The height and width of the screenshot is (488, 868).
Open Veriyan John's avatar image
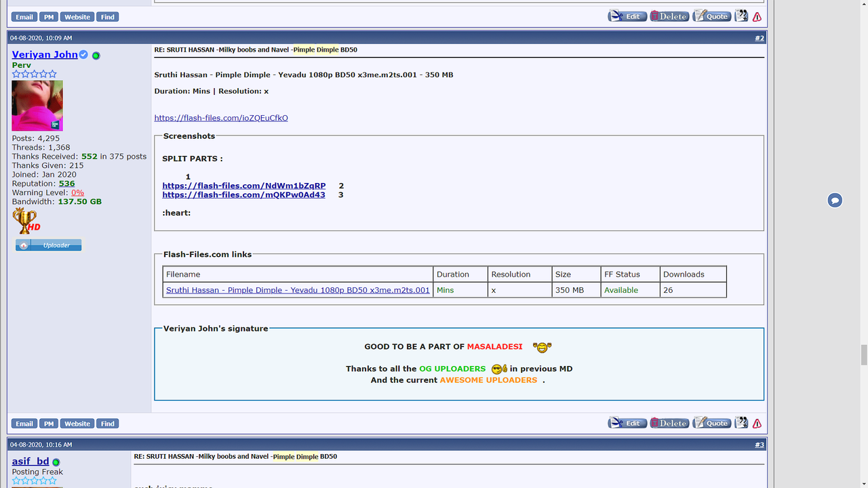37,106
